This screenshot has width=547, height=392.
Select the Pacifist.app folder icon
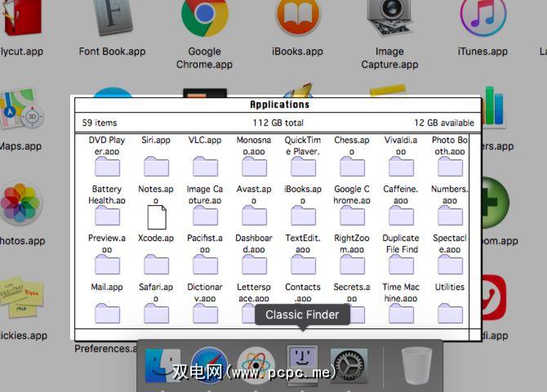[205, 265]
